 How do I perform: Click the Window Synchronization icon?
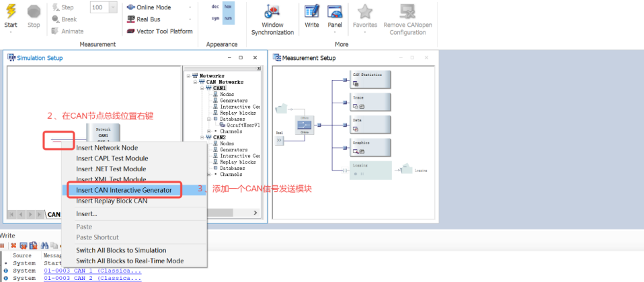click(272, 11)
